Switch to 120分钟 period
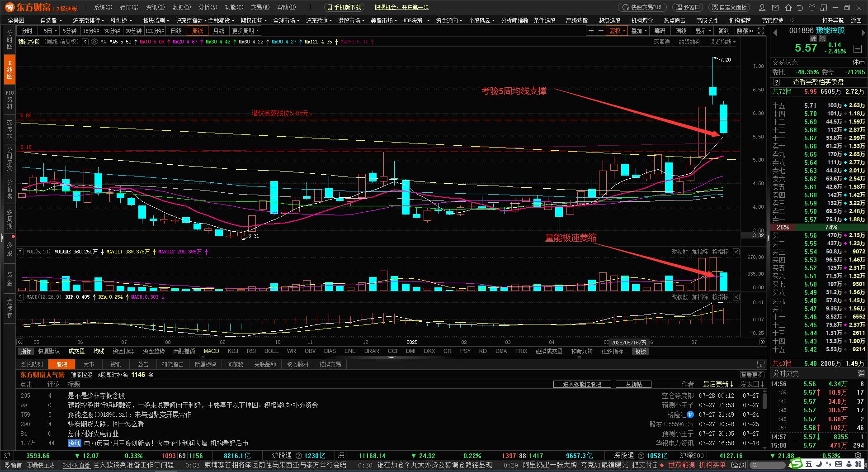Viewport: 868px width, 472px height. pyautogui.click(x=155, y=31)
